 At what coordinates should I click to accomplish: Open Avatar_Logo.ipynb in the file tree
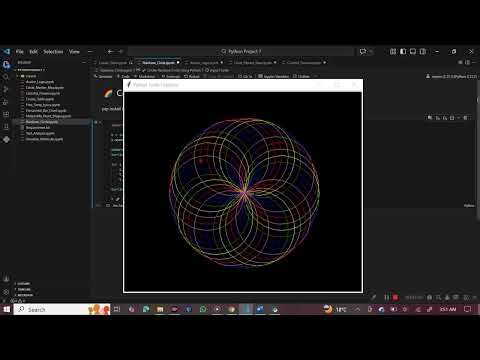tap(40, 82)
